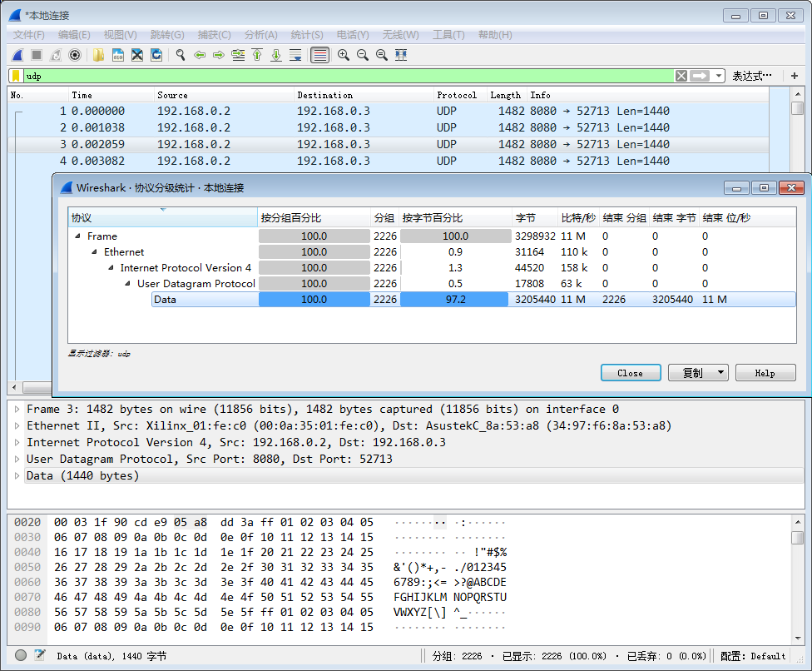The image size is (812, 671).
Task: Sort packets by Protocol column
Action: coord(460,96)
